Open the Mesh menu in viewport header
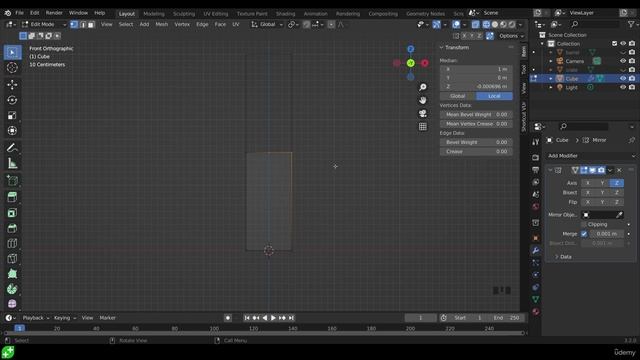This screenshot has width=640, height=360. pos(162,24)
